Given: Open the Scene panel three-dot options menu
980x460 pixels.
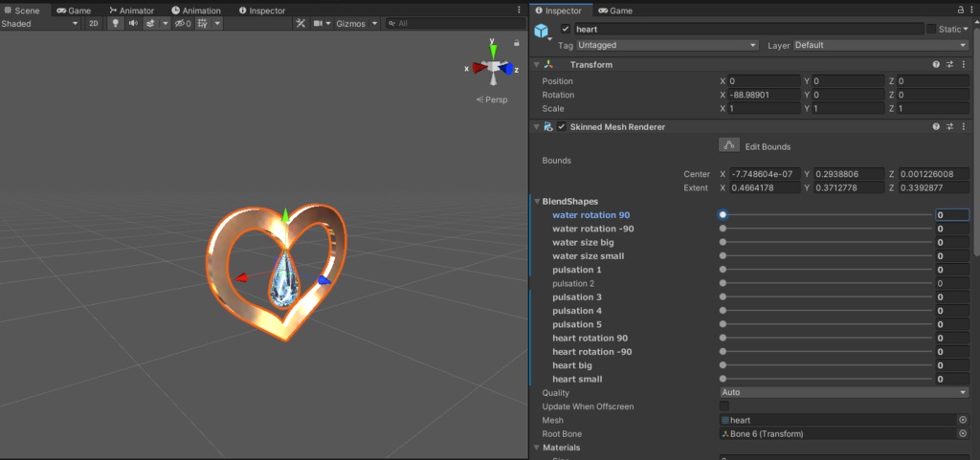Looking at the screenshot, I should (x=519, y=10).
